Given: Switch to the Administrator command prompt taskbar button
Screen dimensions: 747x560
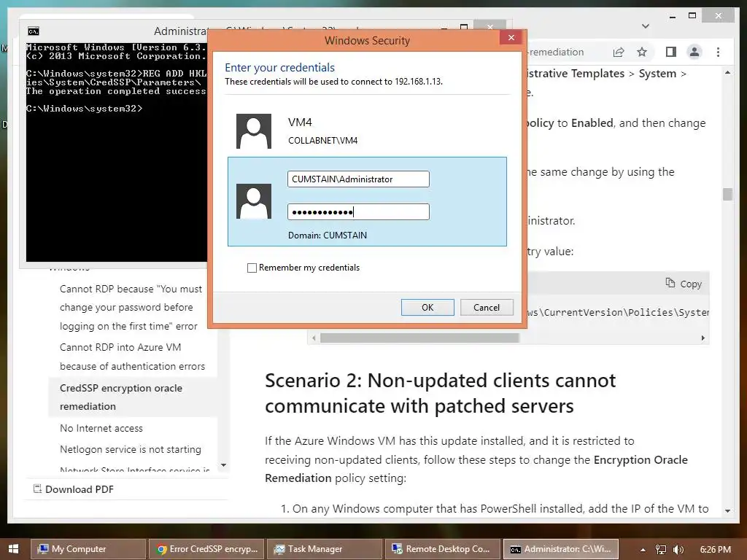Looking at the screenshot, I should click(561, 548).
